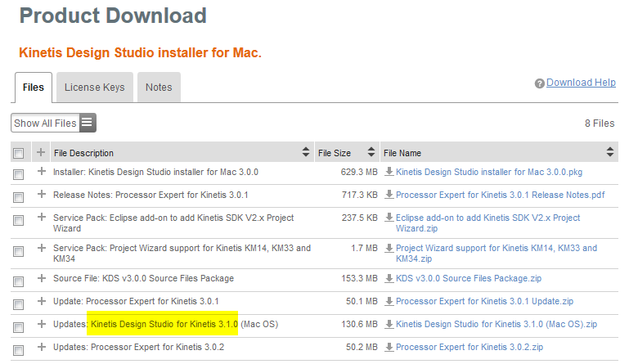
Task: Expand details for KDS v3.0.0 Source Files row
Action: (x=42, y=278)
